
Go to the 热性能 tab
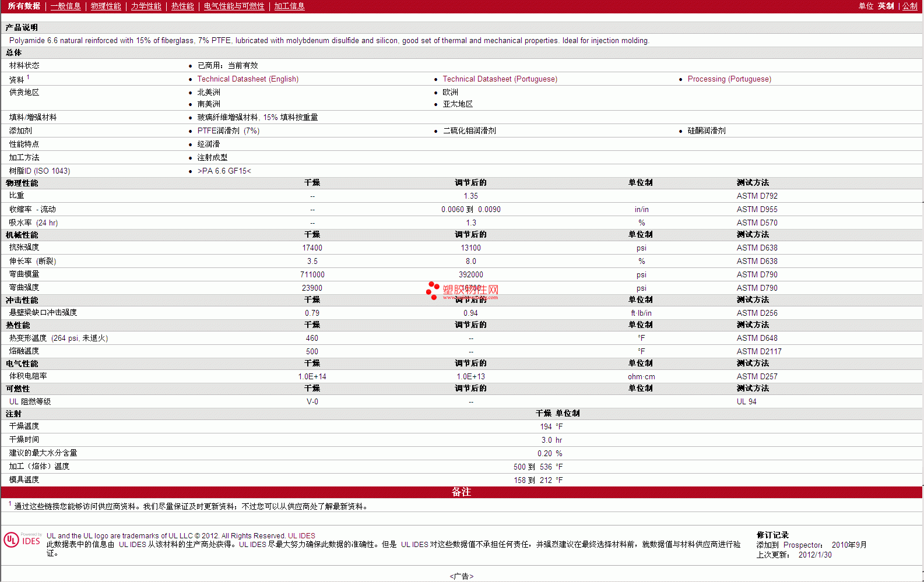click(x=182, y=6)
